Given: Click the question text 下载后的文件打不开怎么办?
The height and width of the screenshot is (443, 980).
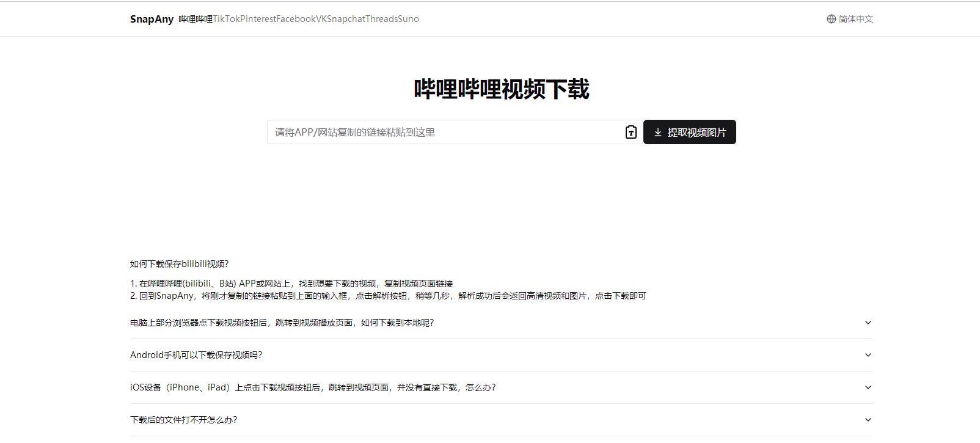Looking at the screenshot, I should coord(183,420).
